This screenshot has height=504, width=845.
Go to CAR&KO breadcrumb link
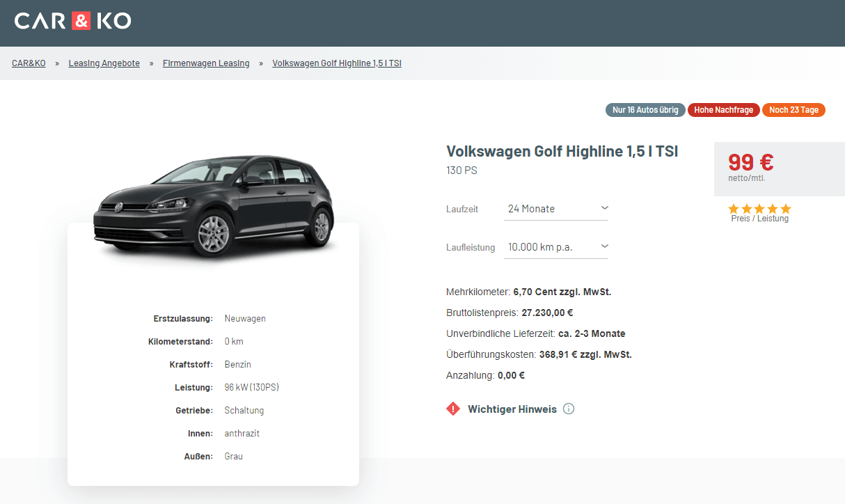tap(29, 63)
